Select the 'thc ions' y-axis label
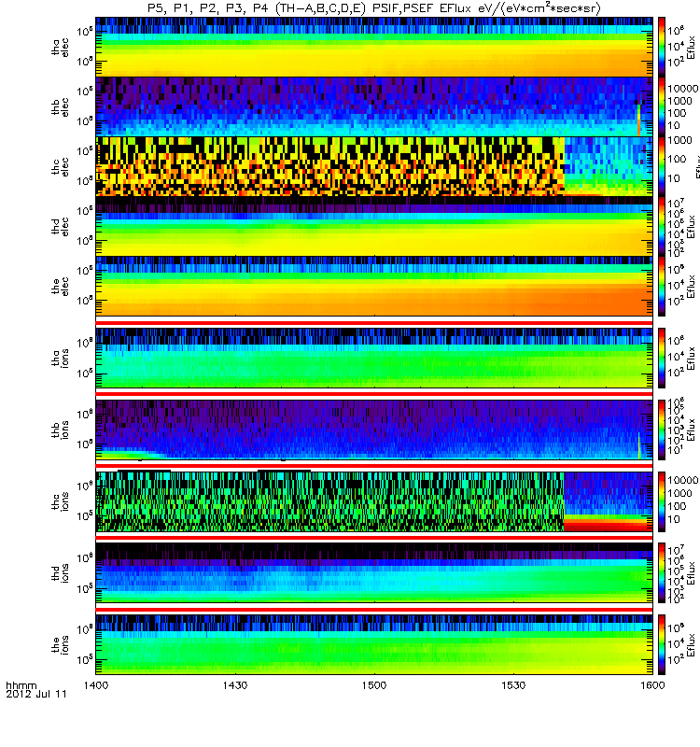Image resolution: width=700 pixels, height=747 pixels. [60, 501]
